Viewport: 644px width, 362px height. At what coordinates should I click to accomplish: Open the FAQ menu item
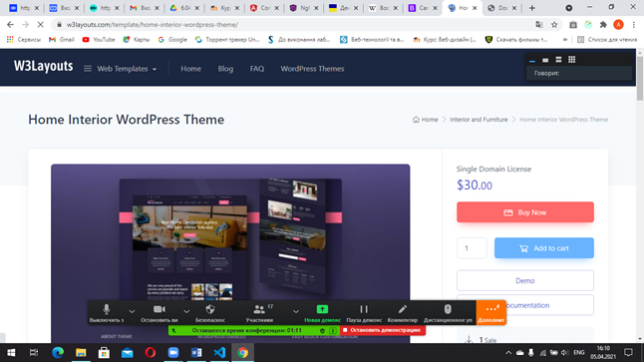256,69
